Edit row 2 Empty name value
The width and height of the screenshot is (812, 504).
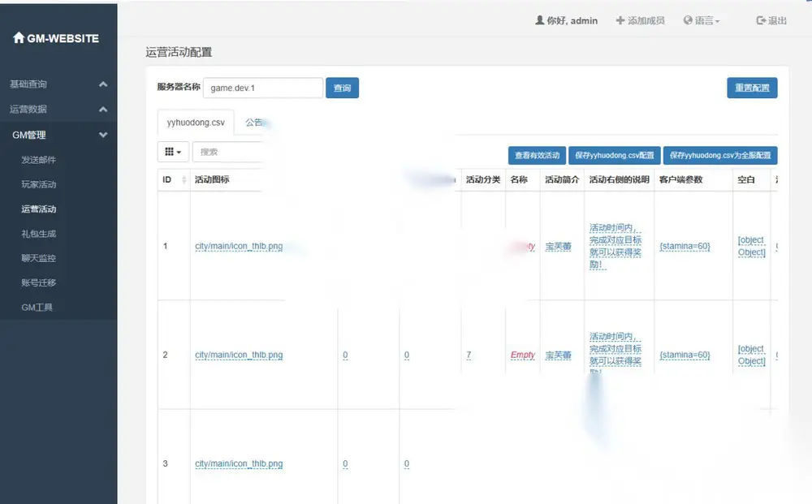click(x=522, y=355)
